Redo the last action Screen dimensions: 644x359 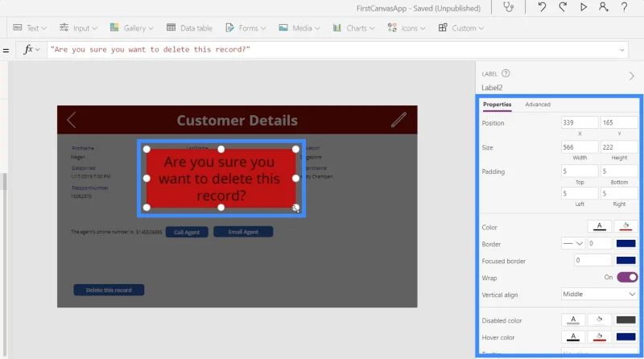(x=563, y=7)
